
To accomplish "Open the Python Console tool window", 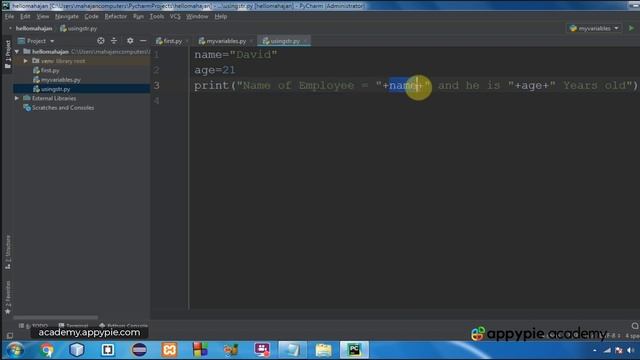I will click(123, 326).
